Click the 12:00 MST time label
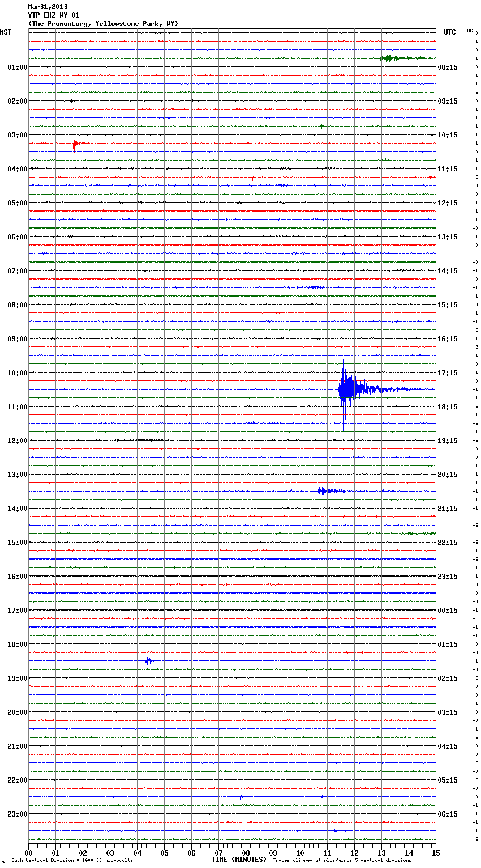 [17, 441]
